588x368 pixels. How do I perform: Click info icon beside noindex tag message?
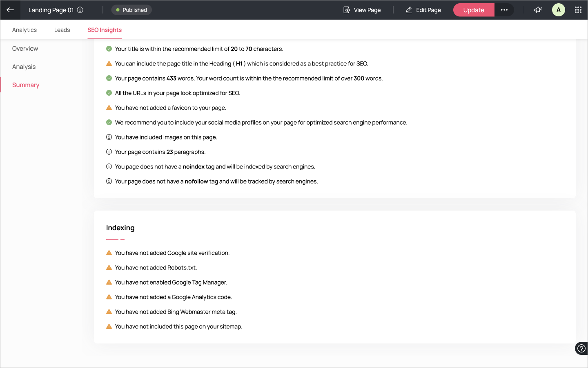(x=109, y=166)
